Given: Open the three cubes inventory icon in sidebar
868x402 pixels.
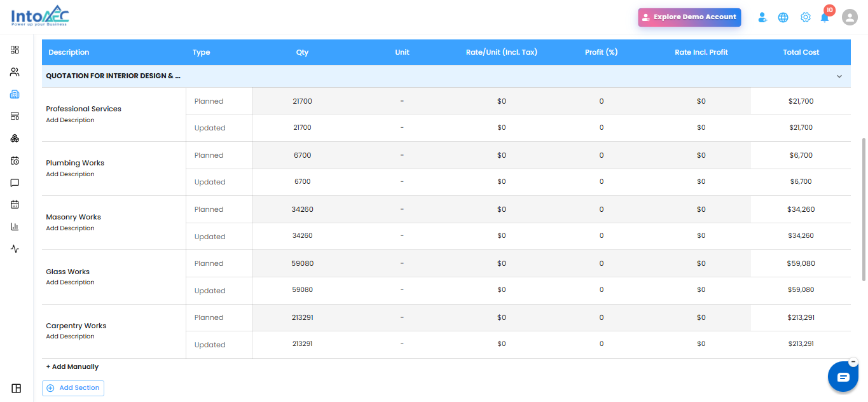Looking at the screenshot, I should 15,139.
